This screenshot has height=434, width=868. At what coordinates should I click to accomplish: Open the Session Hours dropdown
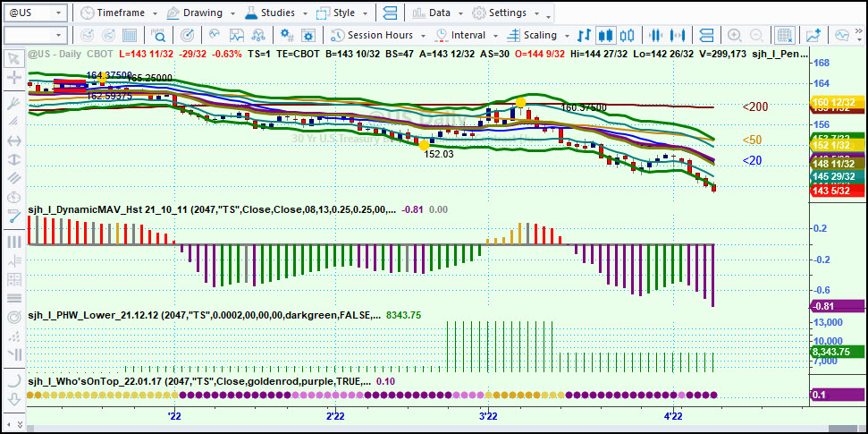(377, 36)
